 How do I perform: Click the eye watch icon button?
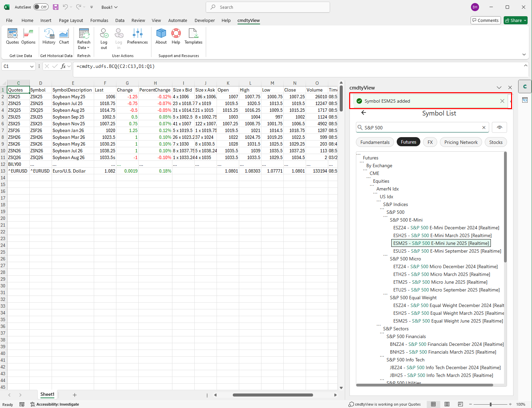(x=500, y=127)
